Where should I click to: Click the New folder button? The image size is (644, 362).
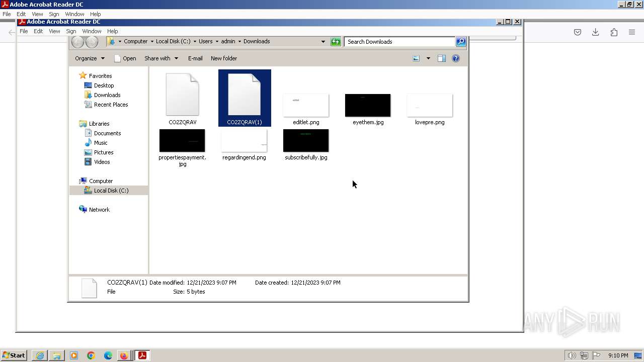224,58
